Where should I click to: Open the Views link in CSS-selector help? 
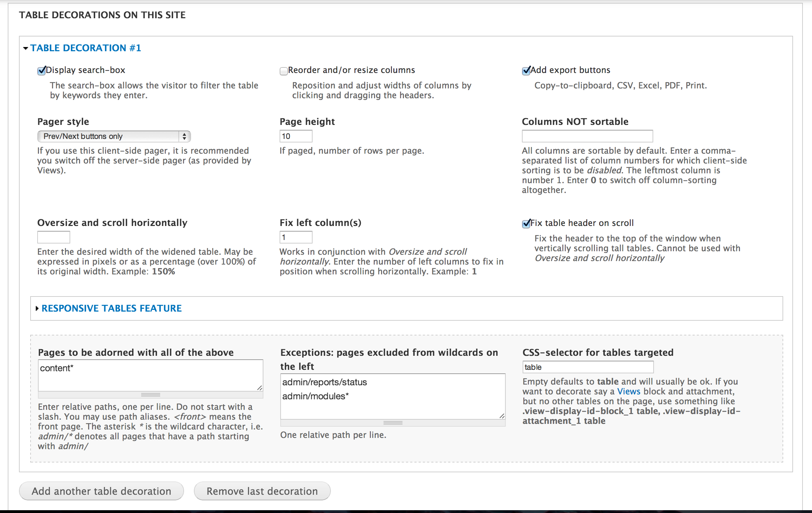pyautogui.click(x=629, y=392)
